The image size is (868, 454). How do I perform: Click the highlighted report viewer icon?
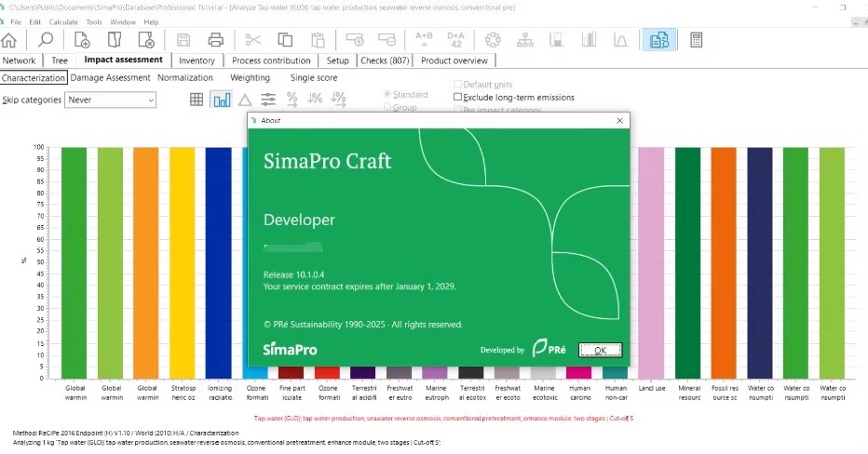tap(658, 40)
